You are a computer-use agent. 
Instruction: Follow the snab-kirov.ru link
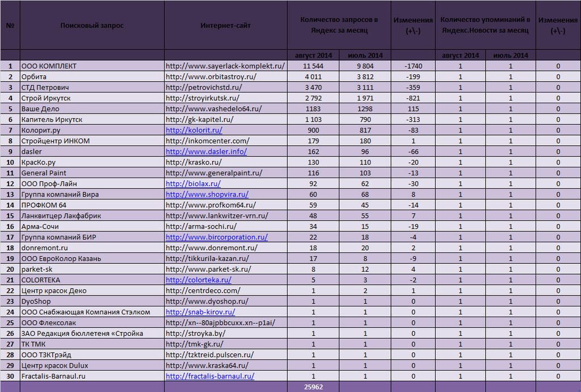[200, 312]
